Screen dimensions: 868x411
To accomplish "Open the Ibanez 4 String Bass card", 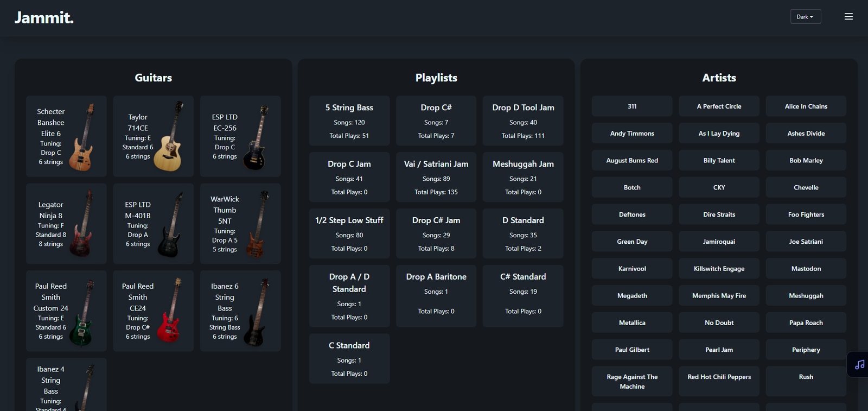I will click(66, 384).
